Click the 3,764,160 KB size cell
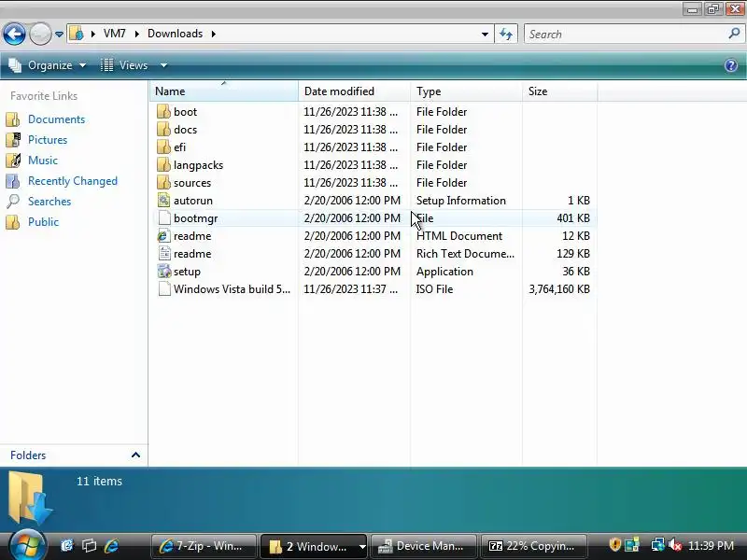 pyautogui.click(x=559, y=289)
